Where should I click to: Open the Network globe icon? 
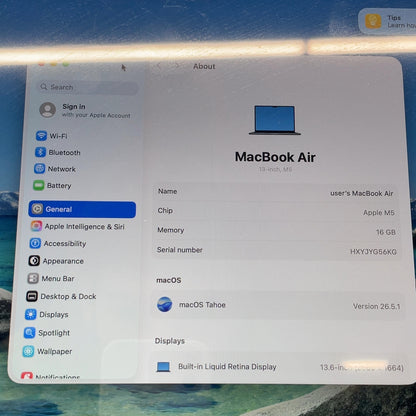39,168
